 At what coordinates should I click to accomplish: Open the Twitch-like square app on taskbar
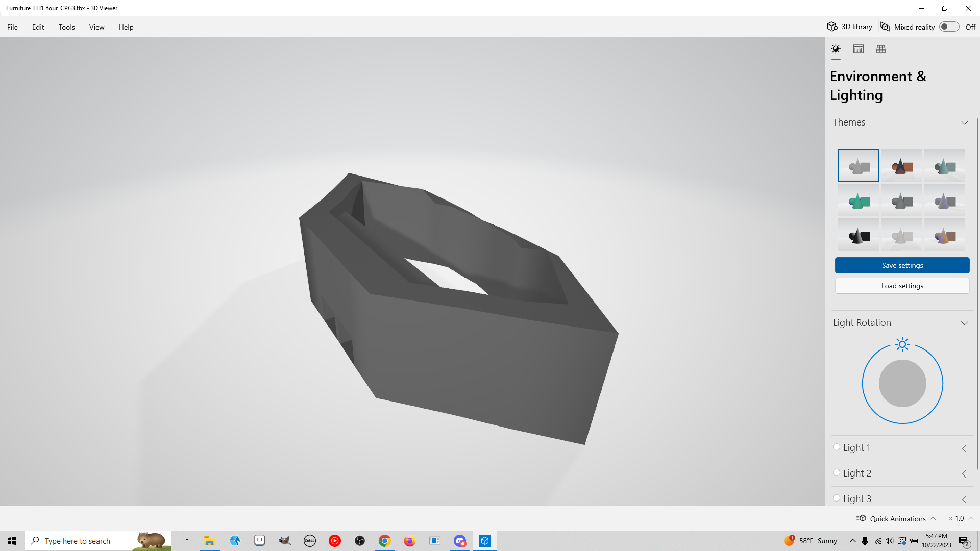point(260,541)
